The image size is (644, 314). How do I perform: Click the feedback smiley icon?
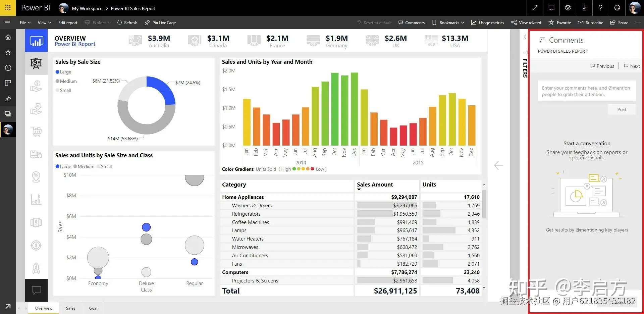point(617,8)
